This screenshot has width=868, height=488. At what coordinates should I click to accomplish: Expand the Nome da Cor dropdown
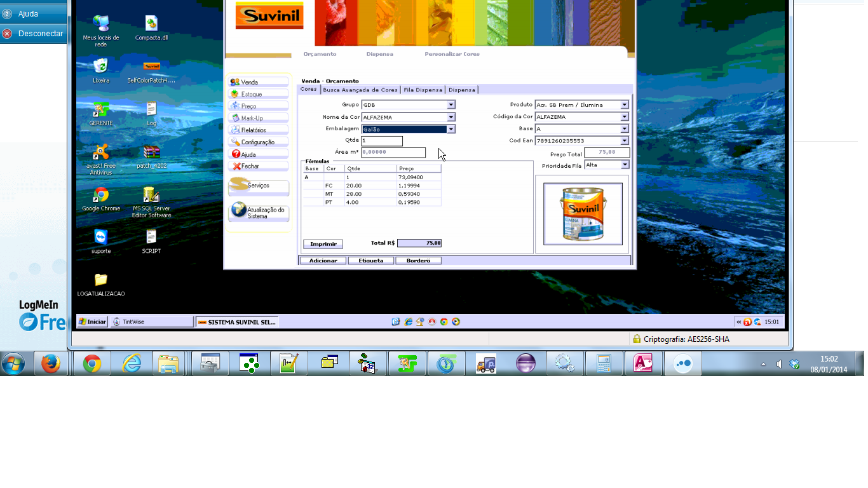[451, 117]
